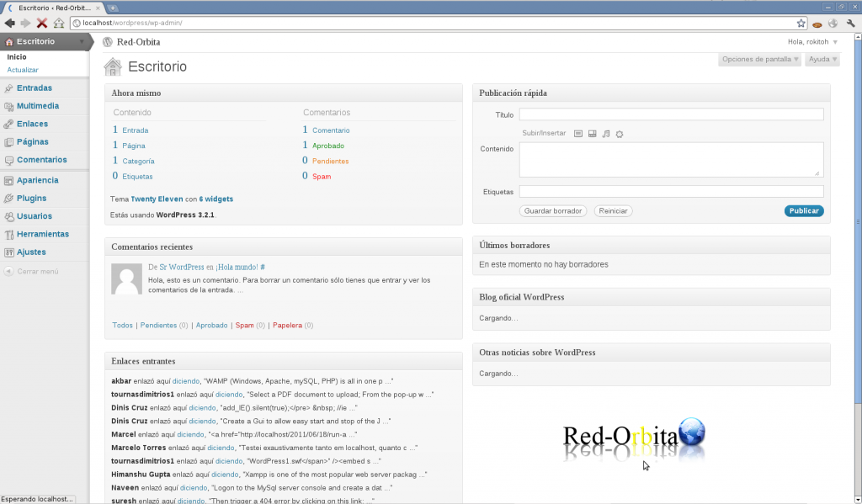The image size is (862, 504).
Task: Click 'Enlaces entrantes' widget header
Action: 283,361
